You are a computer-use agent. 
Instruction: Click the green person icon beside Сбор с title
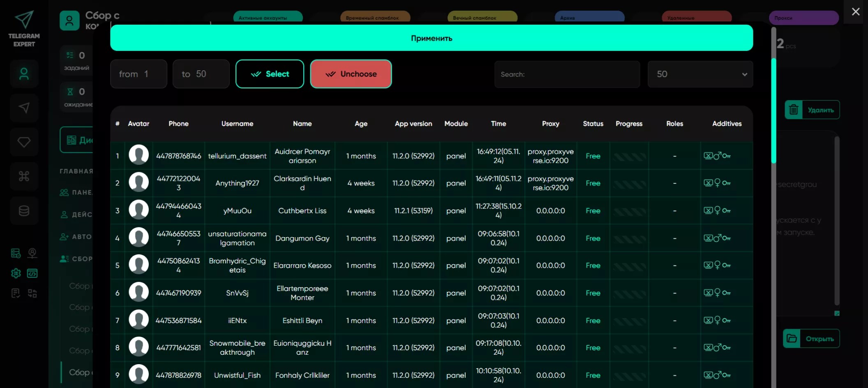[69, 21]
